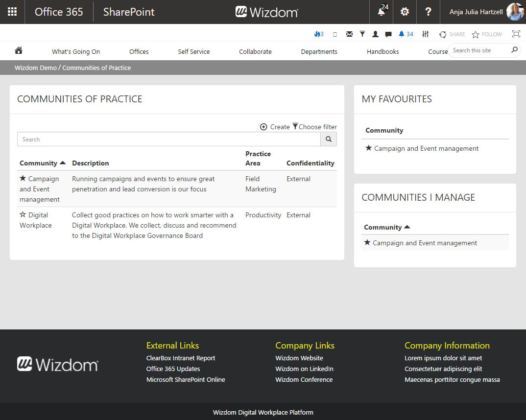The height and width of the screenshot is (420, 526).
Task: Click the person silhouette icon
Action: [375, 34]
